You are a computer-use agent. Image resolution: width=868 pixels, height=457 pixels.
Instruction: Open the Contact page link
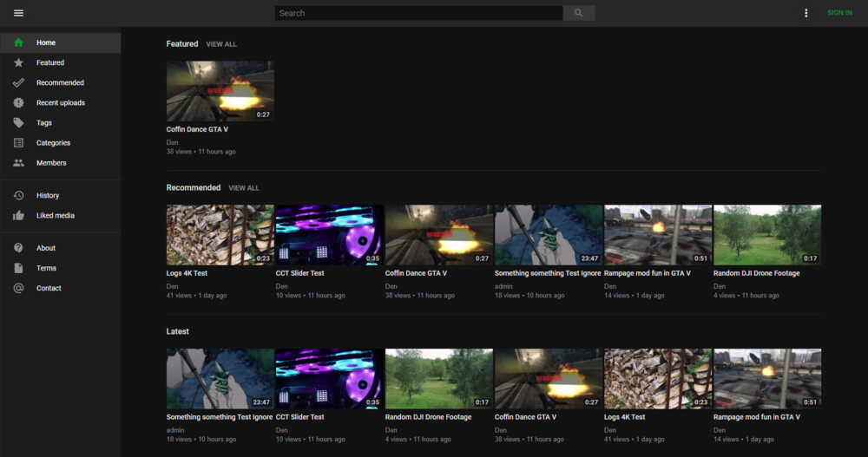[49, 288]
